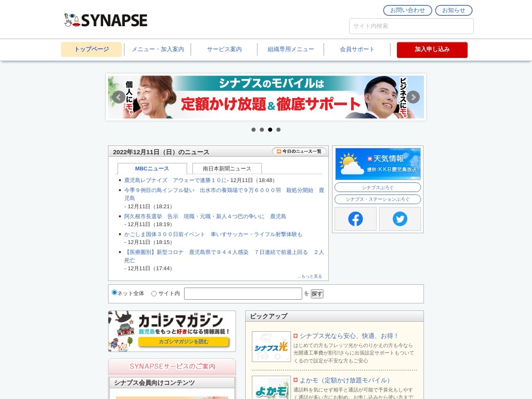Click the サイト内検索 search field
The height and width of the screenshot is (399, 532).
point(411,26)
